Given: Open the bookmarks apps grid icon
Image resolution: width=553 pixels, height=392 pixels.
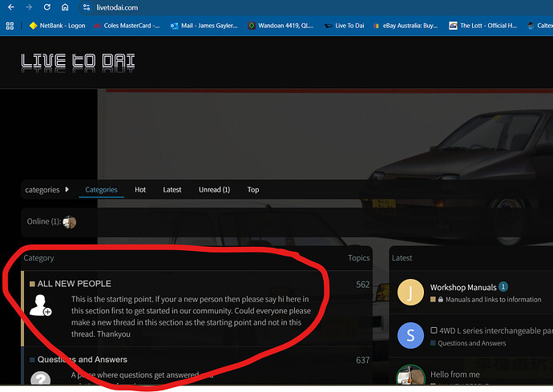Looking at the screenshot, I should (x=10, y=26).
